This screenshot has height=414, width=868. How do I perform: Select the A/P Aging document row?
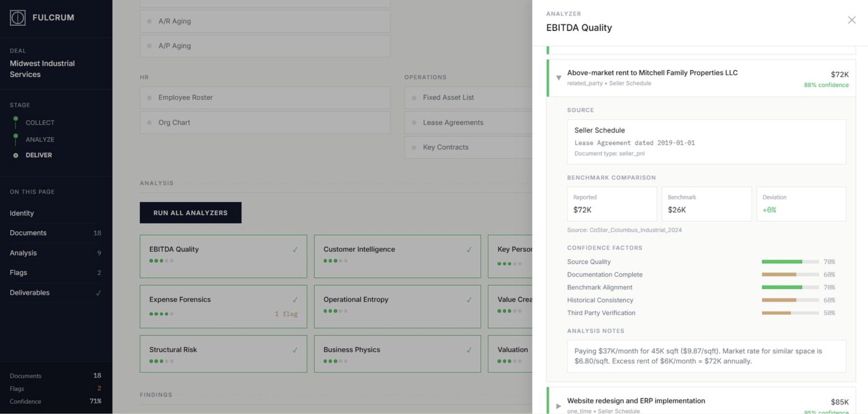265,46
